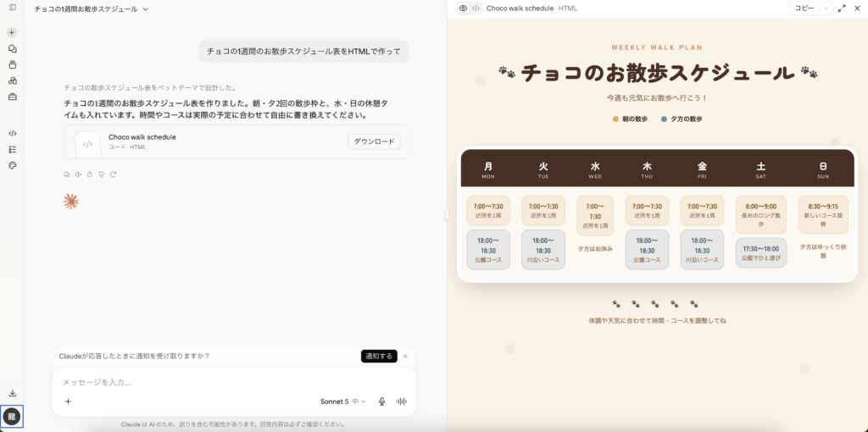This screenshot has height=432, width=868.
Task: Dismiss the notification prompt banner
Action: pyautogui.click(x=405, y=357)
